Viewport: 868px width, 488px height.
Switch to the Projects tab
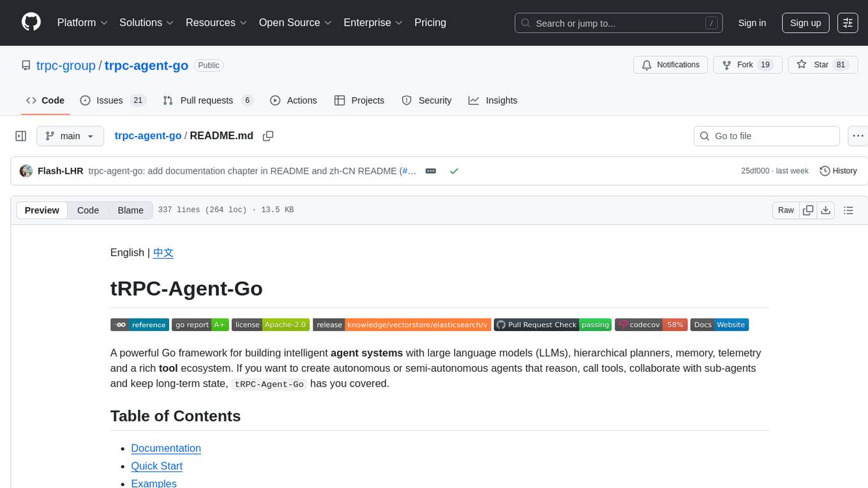pyautogui.click(x=359, y=100)
